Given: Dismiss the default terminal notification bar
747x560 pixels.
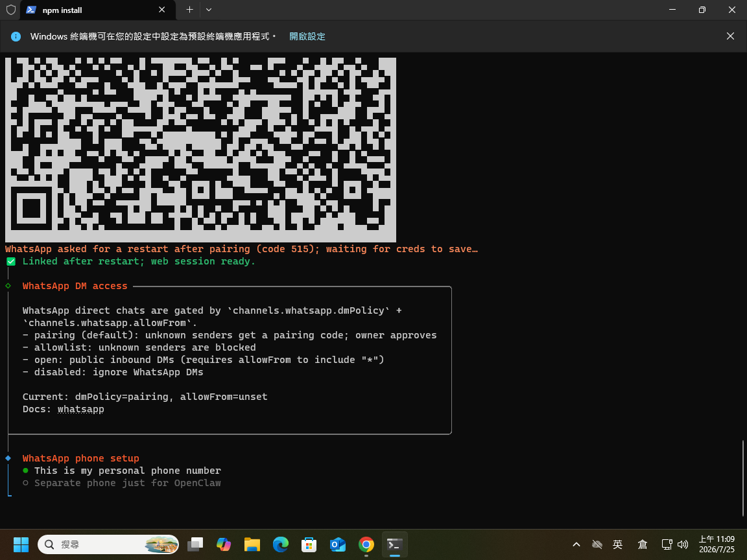Looking at the screenshot, I should (730, 36).
